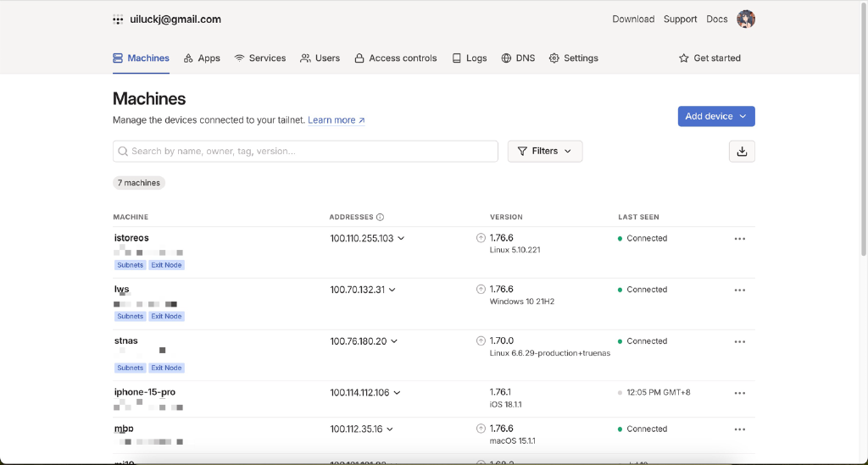Click the tailnet switcher grid icon
Screen dimensions: 868x465
coord(118,19)
